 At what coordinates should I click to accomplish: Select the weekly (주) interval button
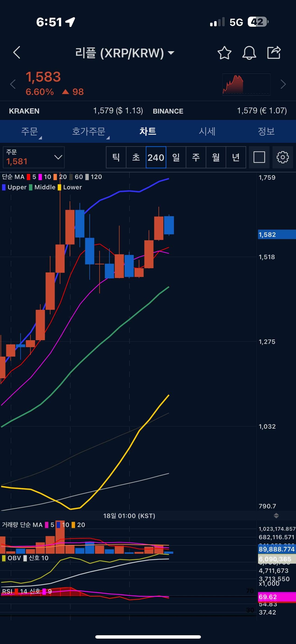tap(196, 157)
